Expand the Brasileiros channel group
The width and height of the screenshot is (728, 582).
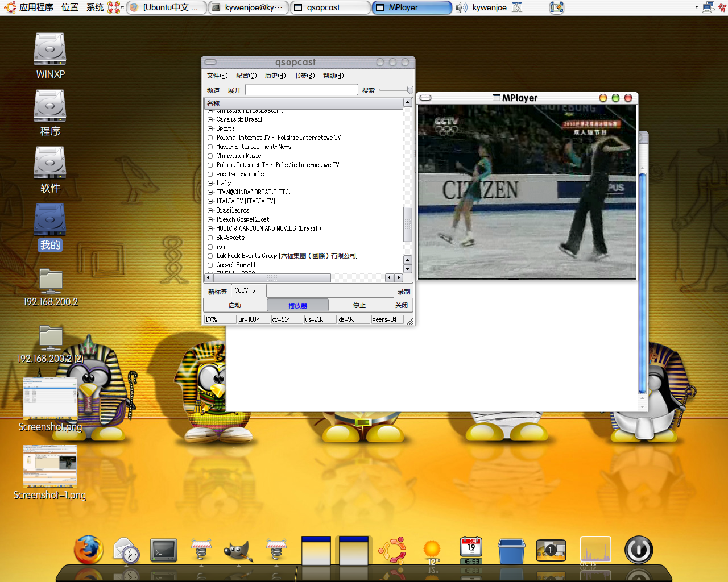210,210
